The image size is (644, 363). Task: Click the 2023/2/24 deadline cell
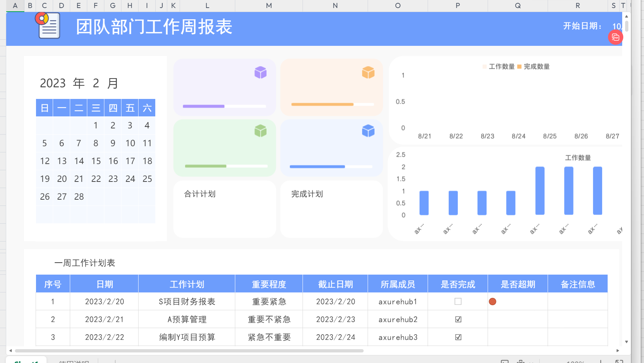point(335,337)
